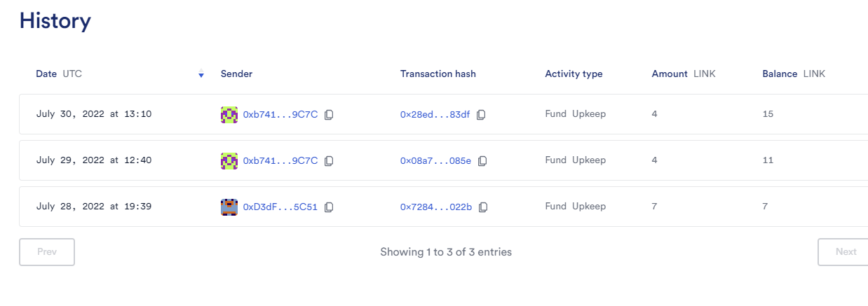
Task: Open transaction hash link 0x7284...022b
Action: point(436,207)
